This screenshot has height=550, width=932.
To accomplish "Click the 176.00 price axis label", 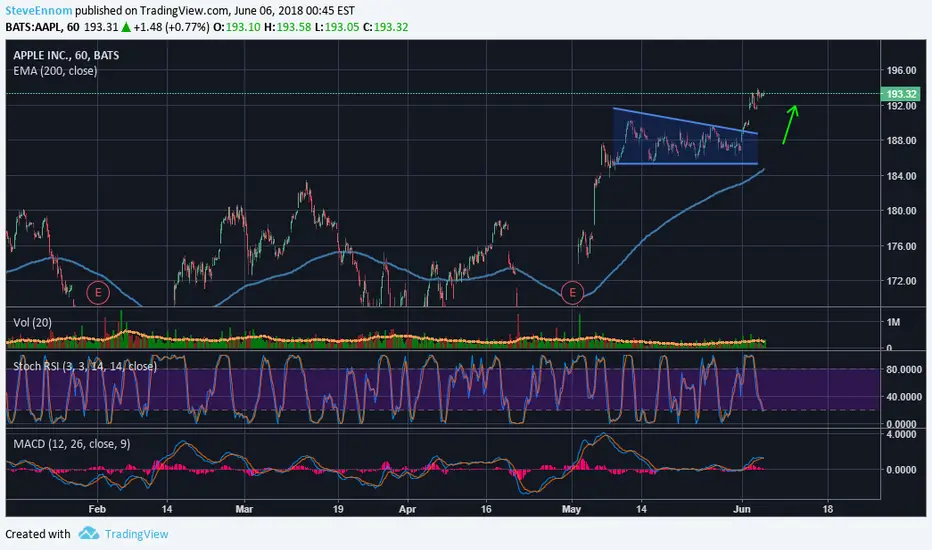I will pyautogui.click(x=901, y=246).
